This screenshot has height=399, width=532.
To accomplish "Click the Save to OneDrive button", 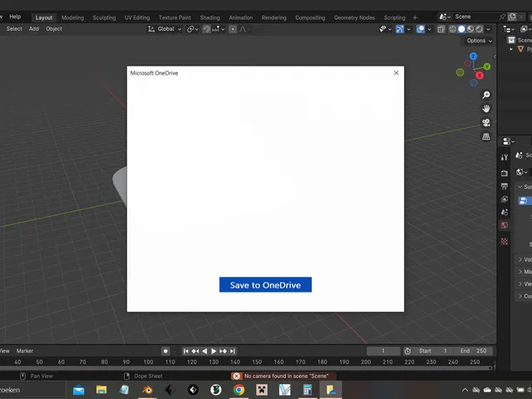I will [265, 284].
